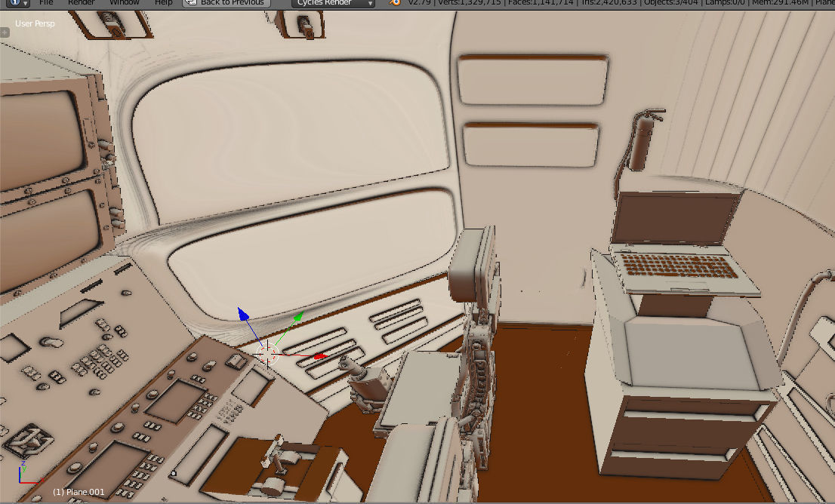835x504 pixels.
Task: Click the Objects:3/404 statistic text
Action: 670,3
